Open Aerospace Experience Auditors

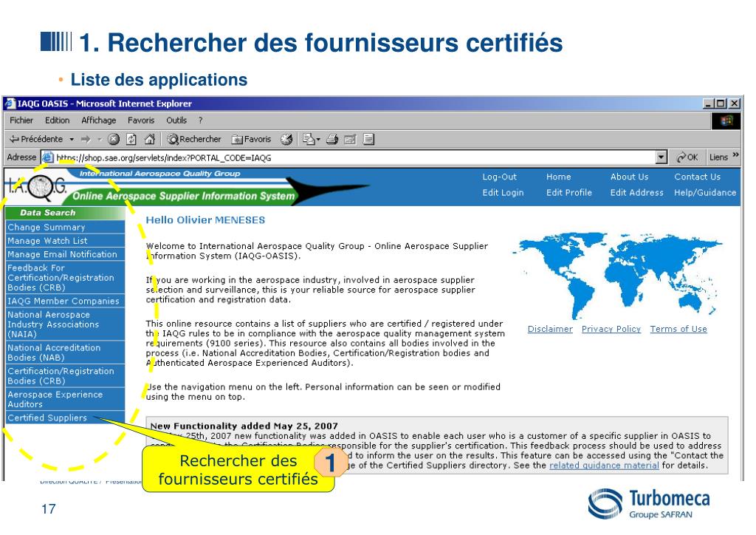pos(65,399)
